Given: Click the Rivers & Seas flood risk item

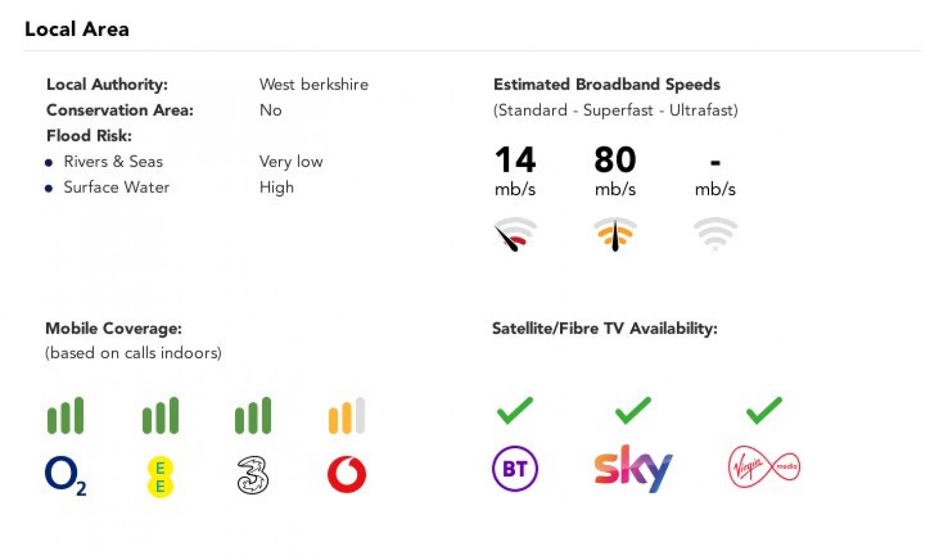Looking at the screenshot, I should tap(113, 162).
